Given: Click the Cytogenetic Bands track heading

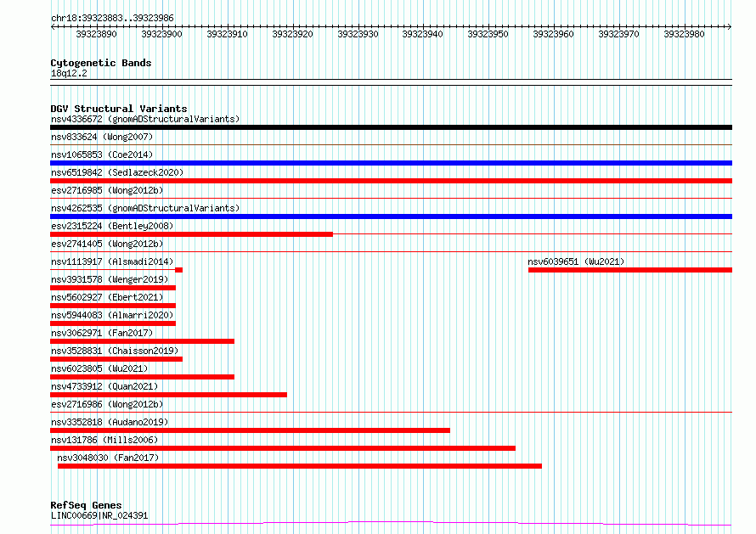Looking at the screenshot, I should 101,63.
